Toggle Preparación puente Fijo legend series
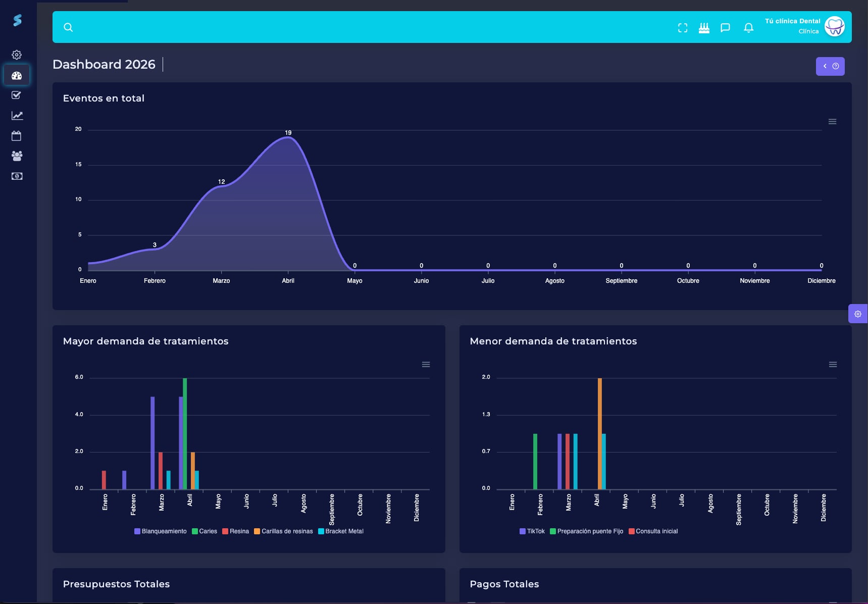 click(x=587, y=531)
